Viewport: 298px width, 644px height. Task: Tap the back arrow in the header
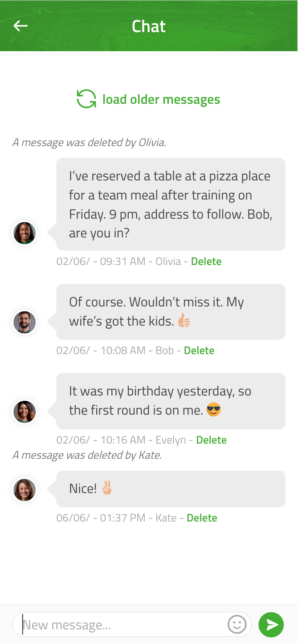point(20,26)
